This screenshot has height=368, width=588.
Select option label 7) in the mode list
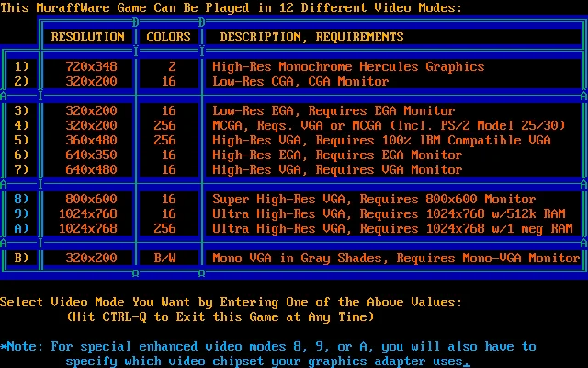coord(21,169)
